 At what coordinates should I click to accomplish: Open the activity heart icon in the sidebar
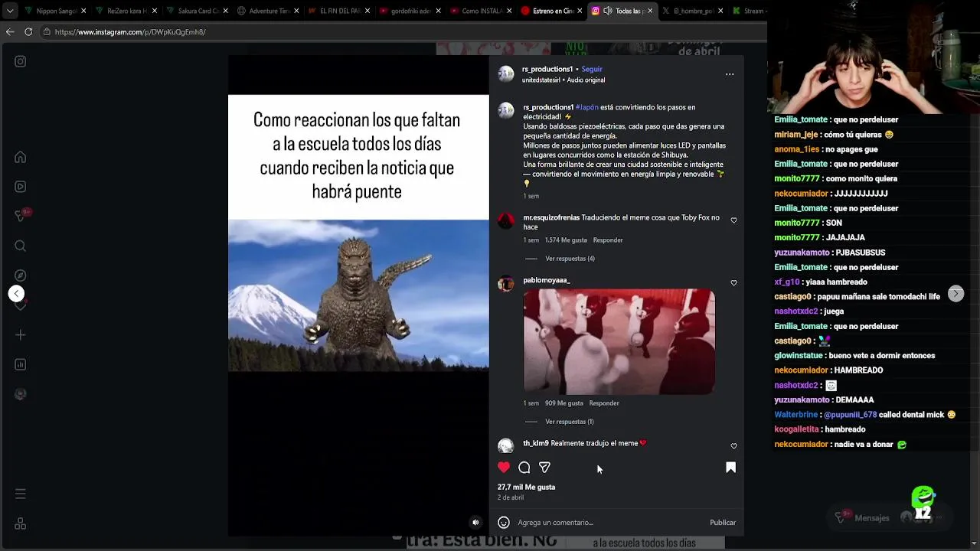pyautogui.click(x=21, y=305)
